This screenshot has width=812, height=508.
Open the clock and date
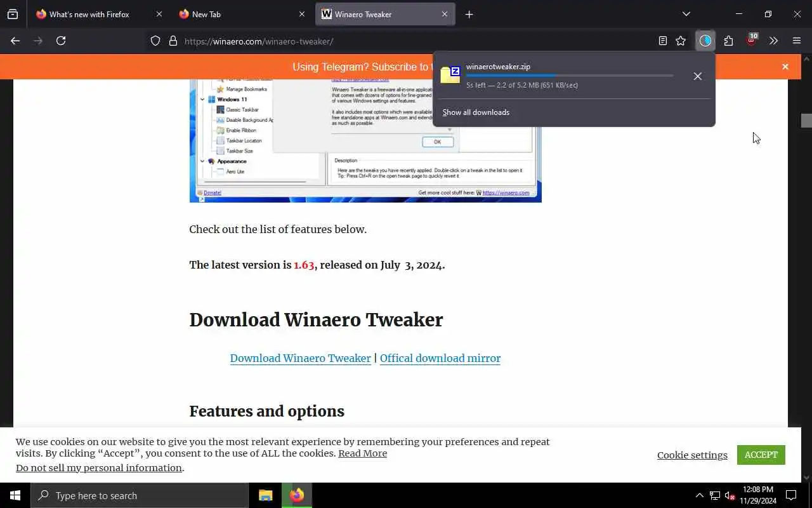[x=757, y=495]
